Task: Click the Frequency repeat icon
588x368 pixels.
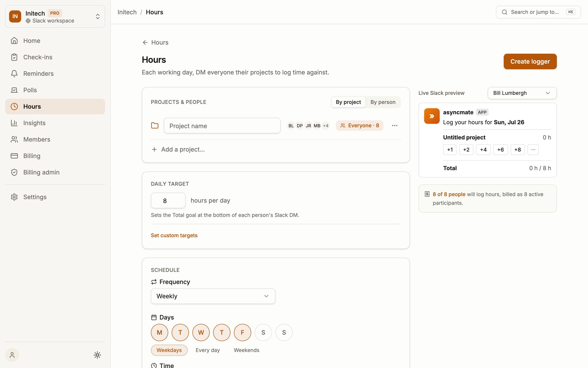Action: [154, 282]
